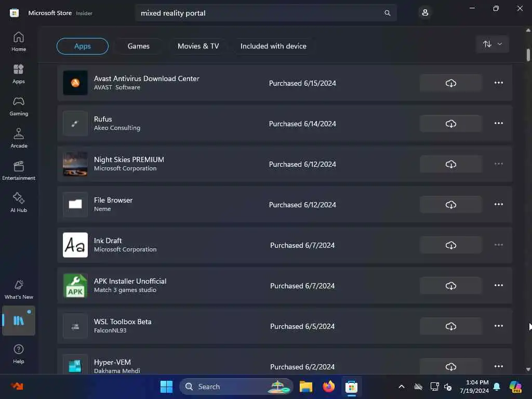This screenshot has height=399, width=532.
Task: Open the Ink Draft entry
Action: (x=284, y=245)
